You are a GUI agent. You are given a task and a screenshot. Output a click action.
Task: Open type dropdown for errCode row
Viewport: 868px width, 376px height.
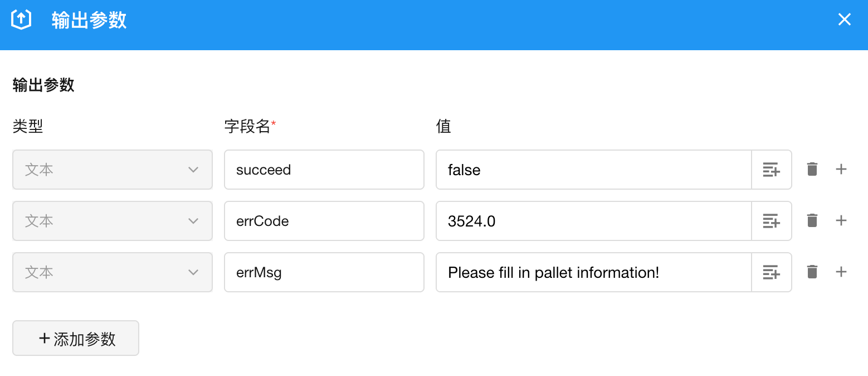tap(112, 221)
